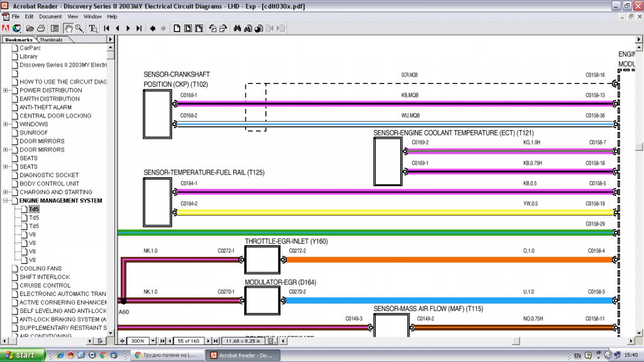Click the Go to Previous View arrow
644x362 pixels.
152,28
